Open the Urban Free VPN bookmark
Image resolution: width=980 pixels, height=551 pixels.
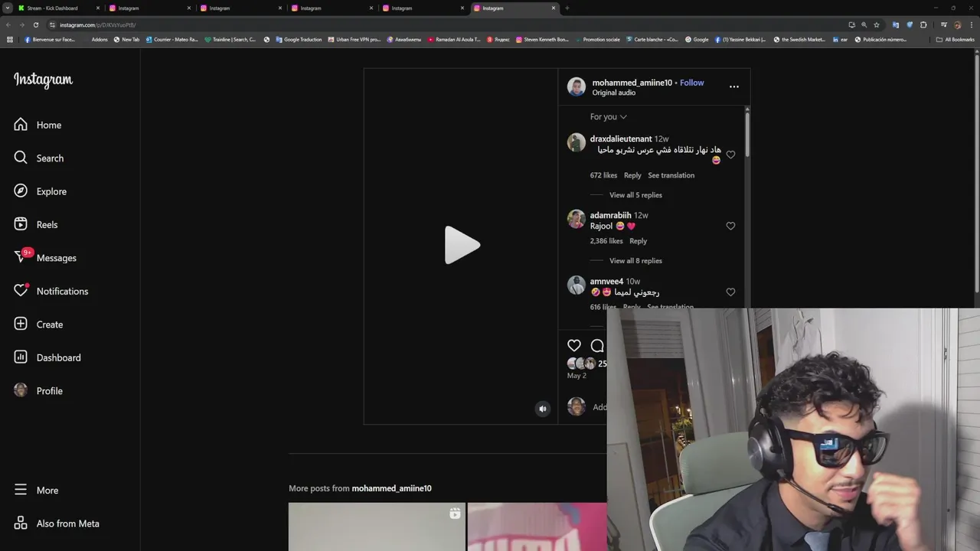coord(354,39)
